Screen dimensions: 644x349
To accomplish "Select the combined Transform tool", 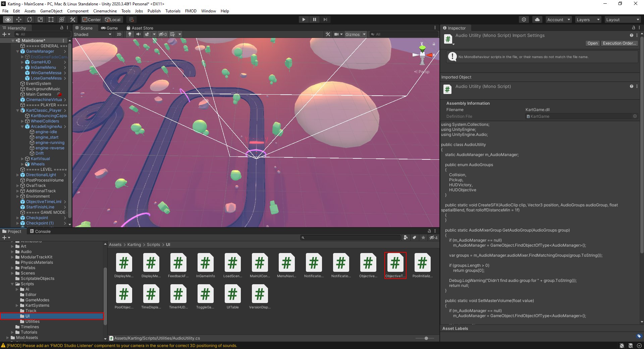I will point(62,19).
